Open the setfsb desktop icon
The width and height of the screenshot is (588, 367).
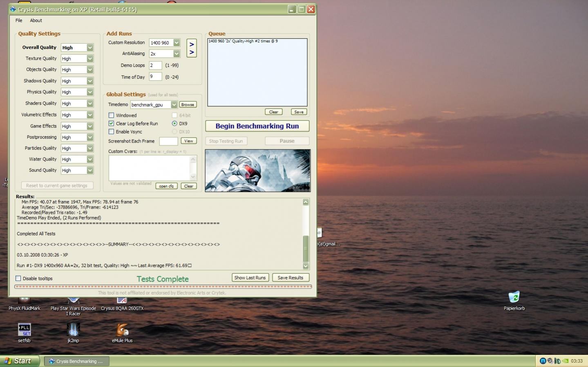(x=25, y=333)
